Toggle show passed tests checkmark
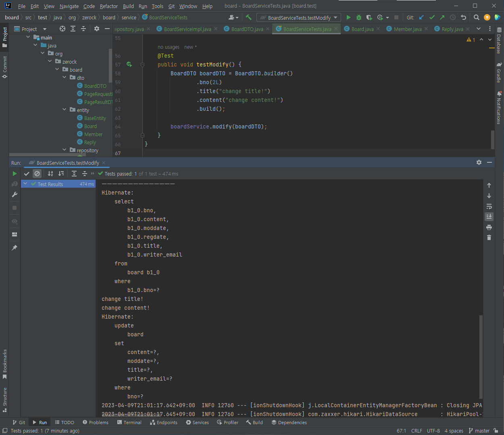Viewport: 504px width, 435px height. 27,174
